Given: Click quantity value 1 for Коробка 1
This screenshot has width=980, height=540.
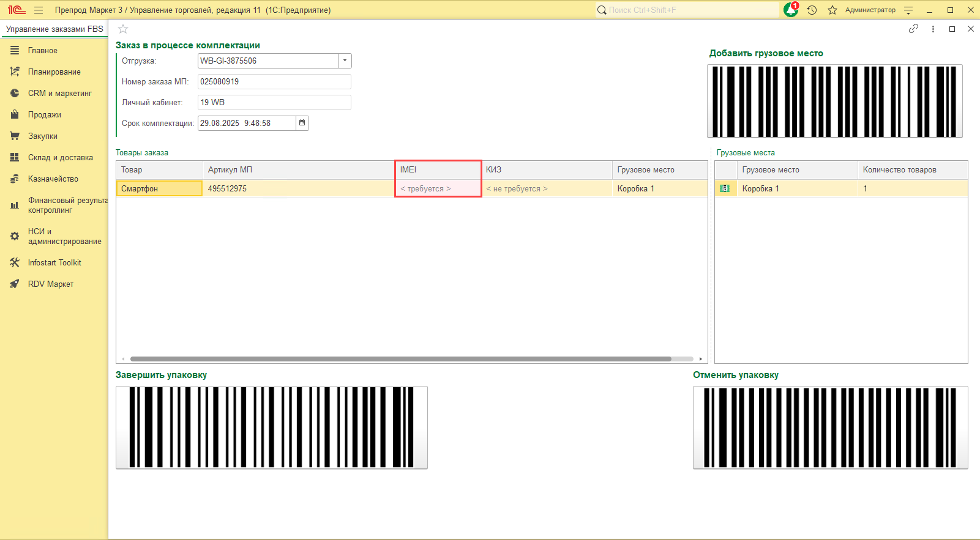Looking at the screenshot, I should 913,188.
